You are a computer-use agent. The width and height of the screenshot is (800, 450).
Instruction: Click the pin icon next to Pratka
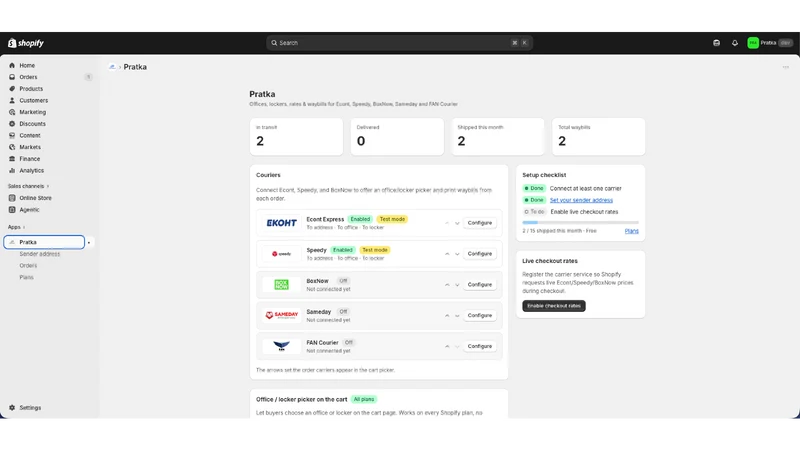click(x=89, y=243)
